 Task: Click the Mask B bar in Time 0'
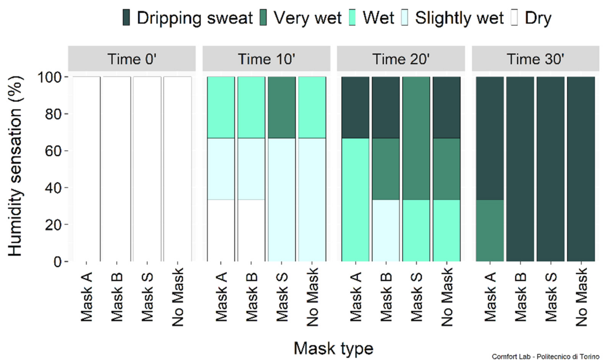coord(117,169)
